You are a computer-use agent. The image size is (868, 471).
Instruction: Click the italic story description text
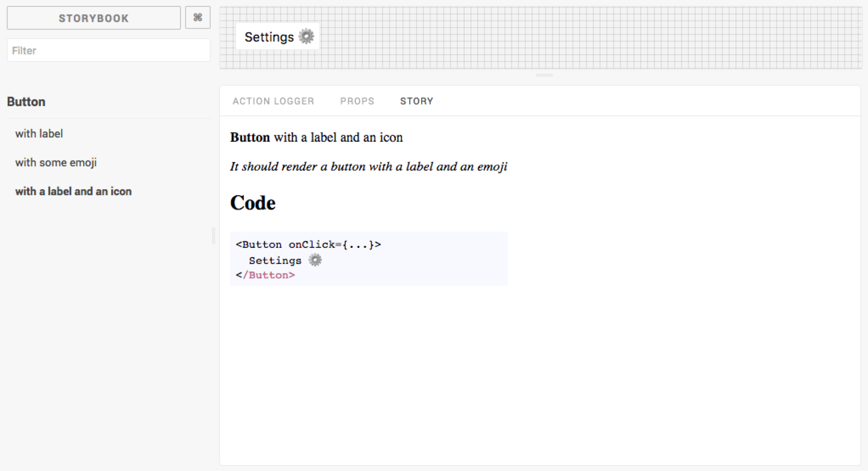[368, 166]
